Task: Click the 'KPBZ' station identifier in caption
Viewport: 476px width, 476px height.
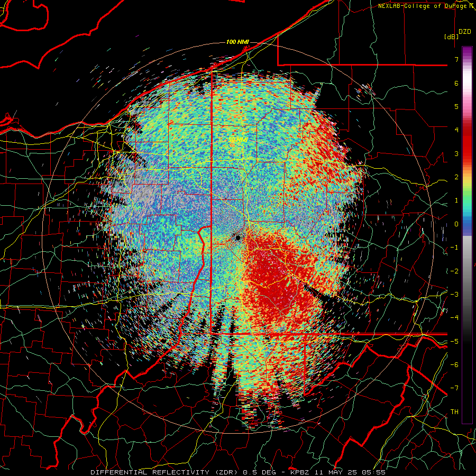Action: 300,472
